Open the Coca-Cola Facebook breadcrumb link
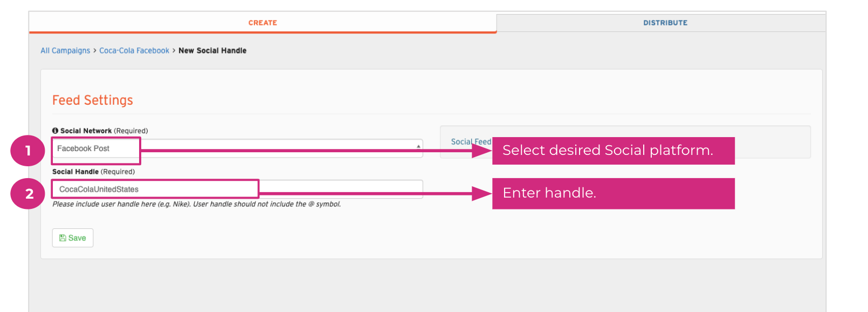The width and height of the screenshot is (868, 312). (134, 51)
